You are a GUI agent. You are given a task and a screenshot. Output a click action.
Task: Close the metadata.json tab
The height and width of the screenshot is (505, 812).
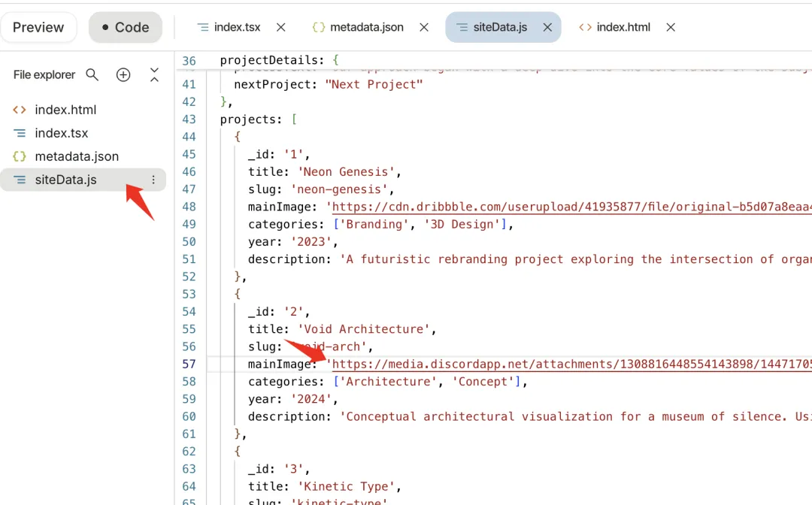pos(424,27)
